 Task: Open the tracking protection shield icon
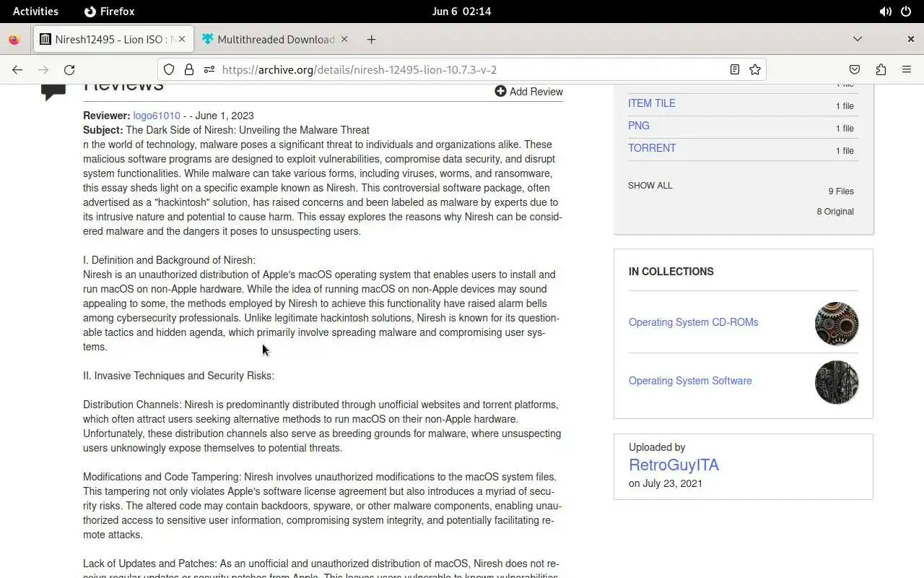[x=169, y=69]
